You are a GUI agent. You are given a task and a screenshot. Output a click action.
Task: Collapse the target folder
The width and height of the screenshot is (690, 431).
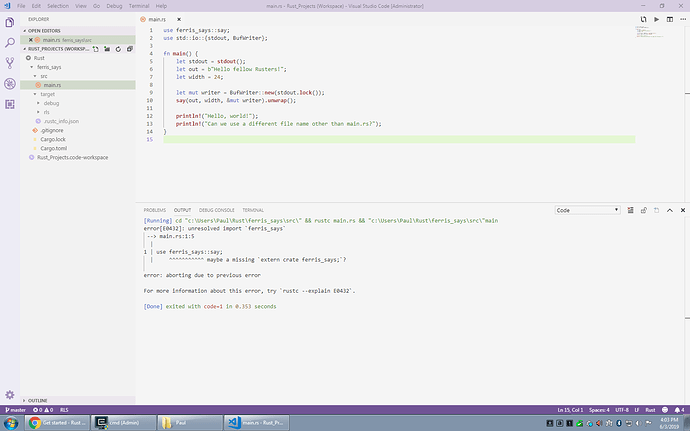click(x=35, y=94)
